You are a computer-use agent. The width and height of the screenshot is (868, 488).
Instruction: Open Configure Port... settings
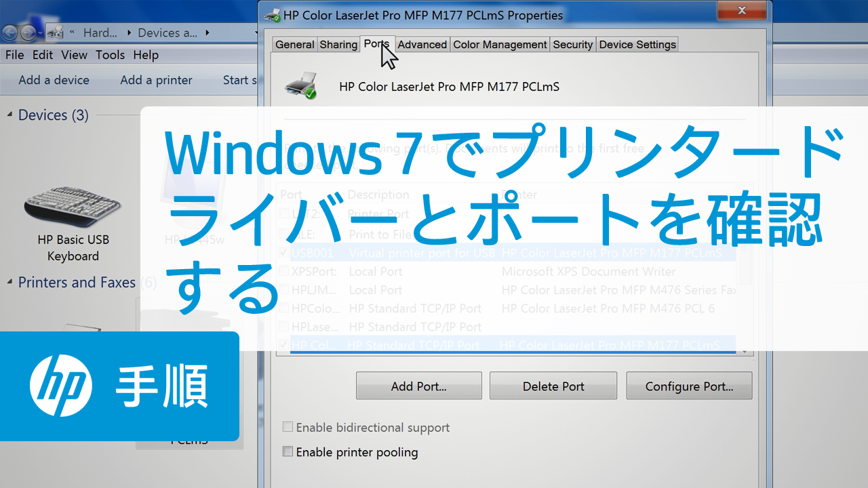(689, 386)
